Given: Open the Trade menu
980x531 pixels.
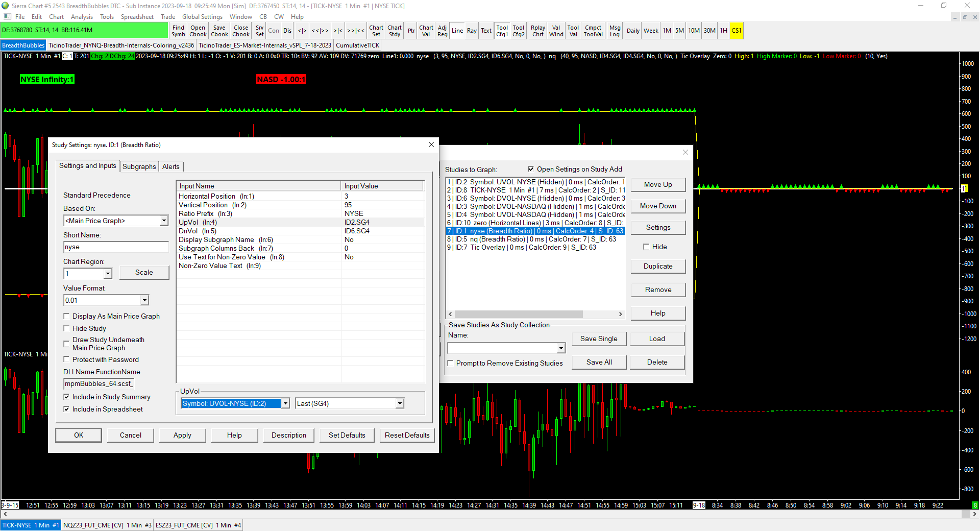Looking at the screenshot, I should pos(168,17).
